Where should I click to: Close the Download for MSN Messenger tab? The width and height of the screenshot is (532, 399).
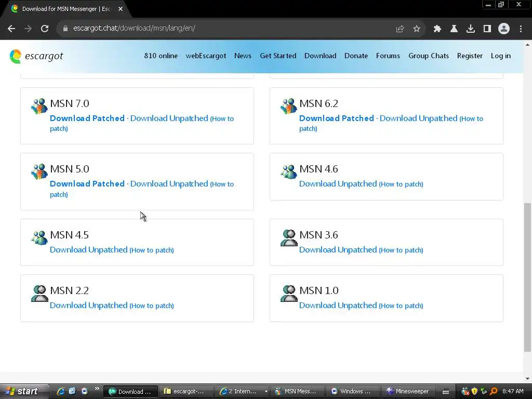click(121, 9)
